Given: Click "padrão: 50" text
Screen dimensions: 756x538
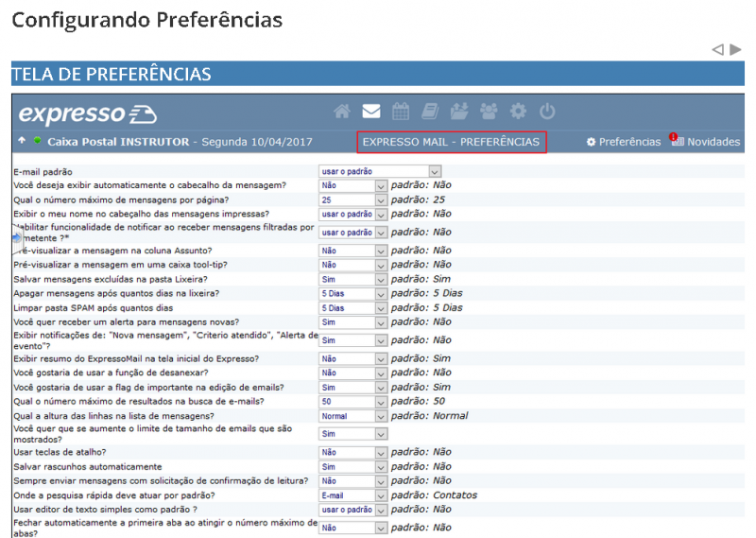Looking at the screenshot, I should point(418,402).
